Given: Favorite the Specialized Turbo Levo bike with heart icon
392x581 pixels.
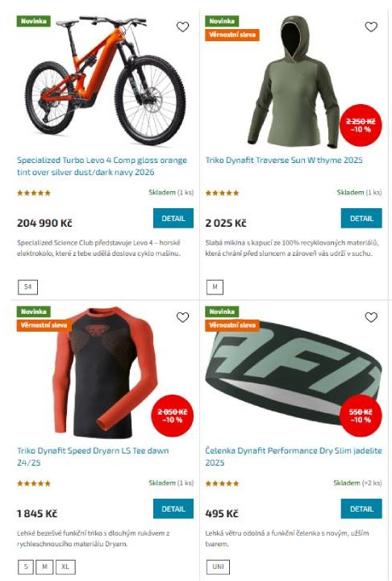Looking at the screenshot, I should [182, 27].
